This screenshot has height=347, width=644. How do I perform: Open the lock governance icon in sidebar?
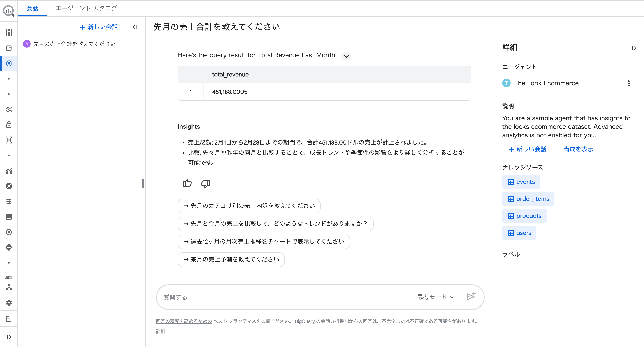pyautogui.click(x=9, y=125)
